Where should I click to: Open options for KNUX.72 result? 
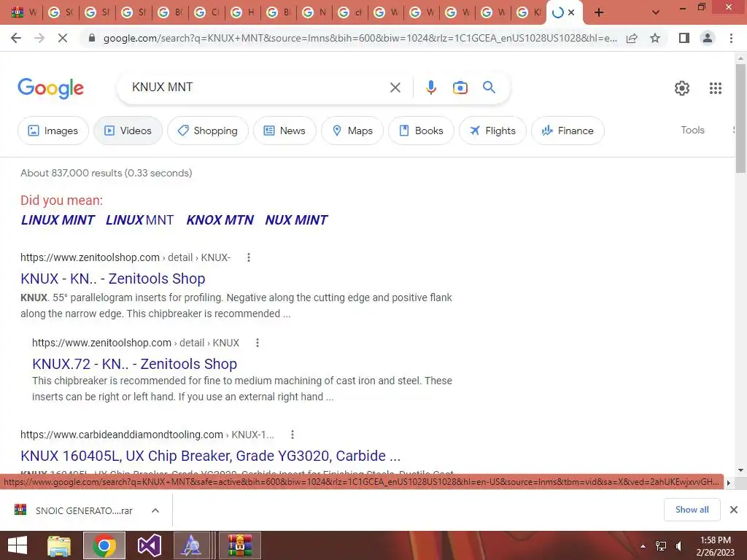[258, 343]
